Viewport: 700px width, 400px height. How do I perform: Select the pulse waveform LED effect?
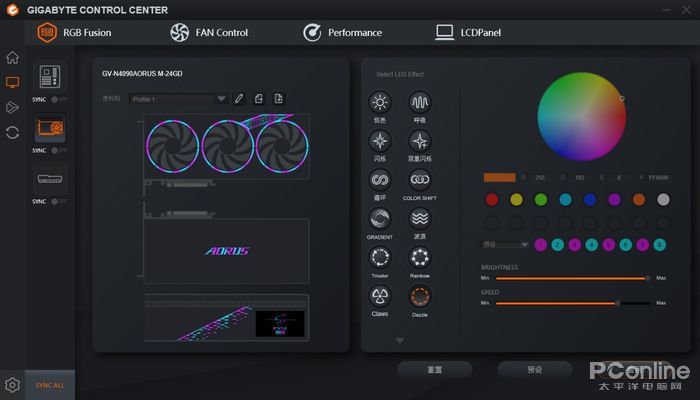420,103
